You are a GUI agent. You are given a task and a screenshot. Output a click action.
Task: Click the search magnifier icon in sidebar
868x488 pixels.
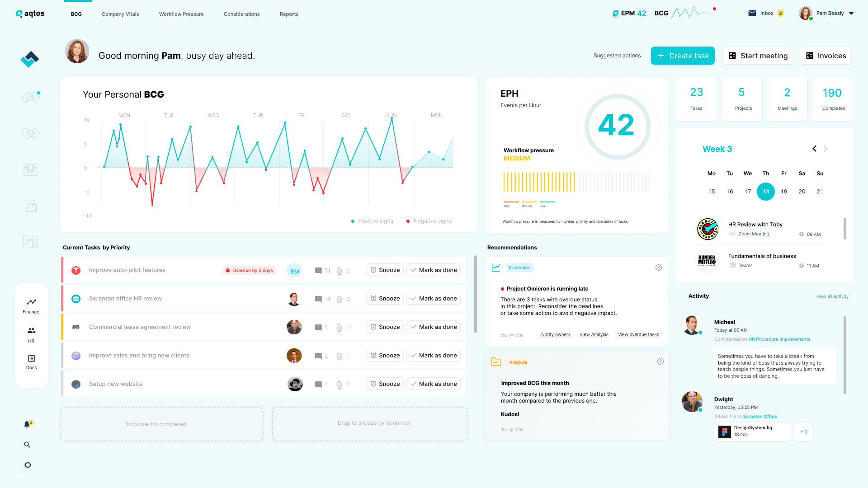point(27,444)
